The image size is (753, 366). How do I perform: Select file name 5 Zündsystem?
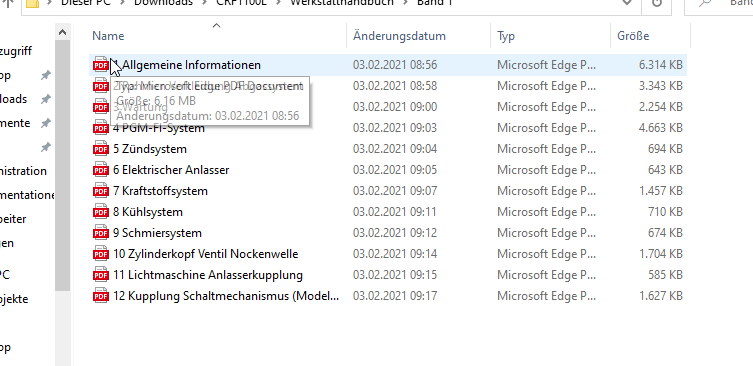[150, 149]
